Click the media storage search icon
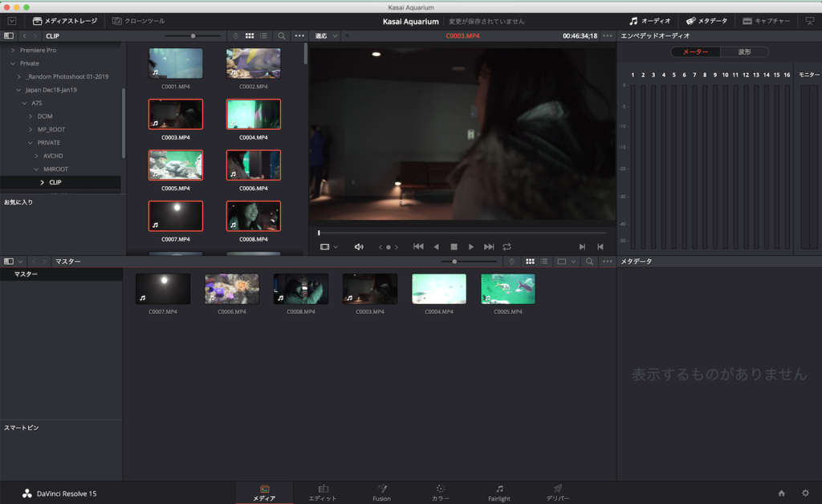The image size is (822, 504). (282, 36)
